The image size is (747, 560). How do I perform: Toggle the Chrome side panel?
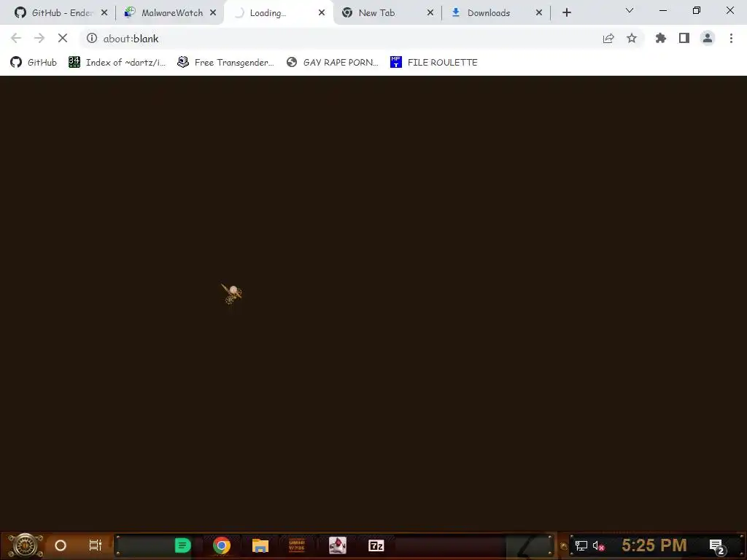pos(684,38)
